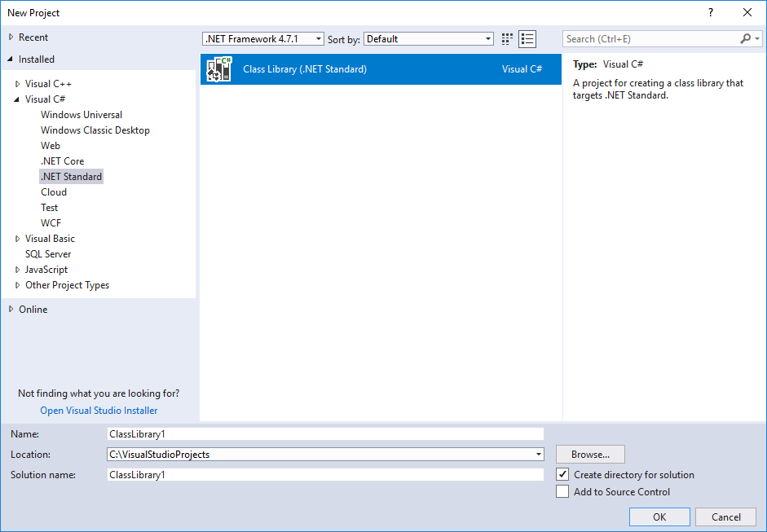Expand the JavaScript node
This screenshot has height=532, width=767.
click(17, 269)
